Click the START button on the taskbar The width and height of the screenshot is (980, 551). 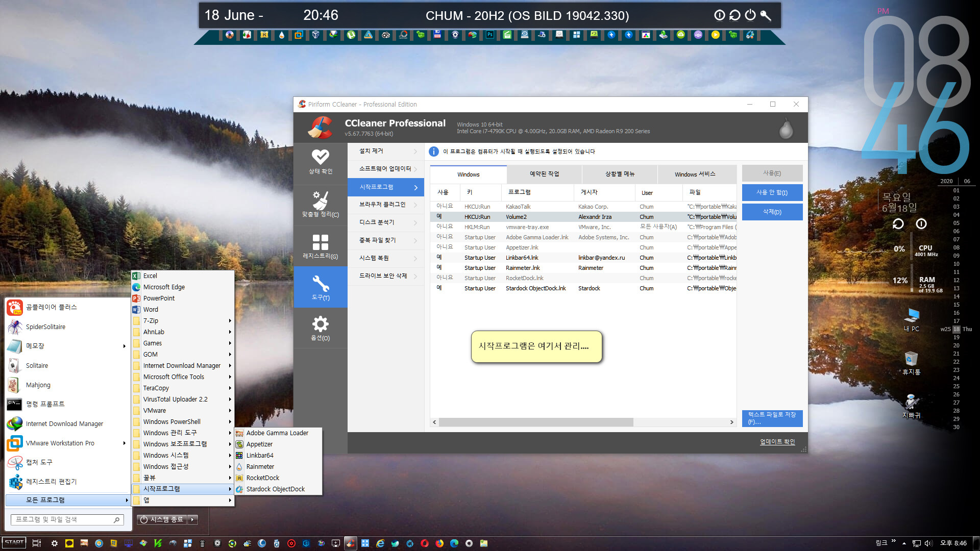point(14,543)
